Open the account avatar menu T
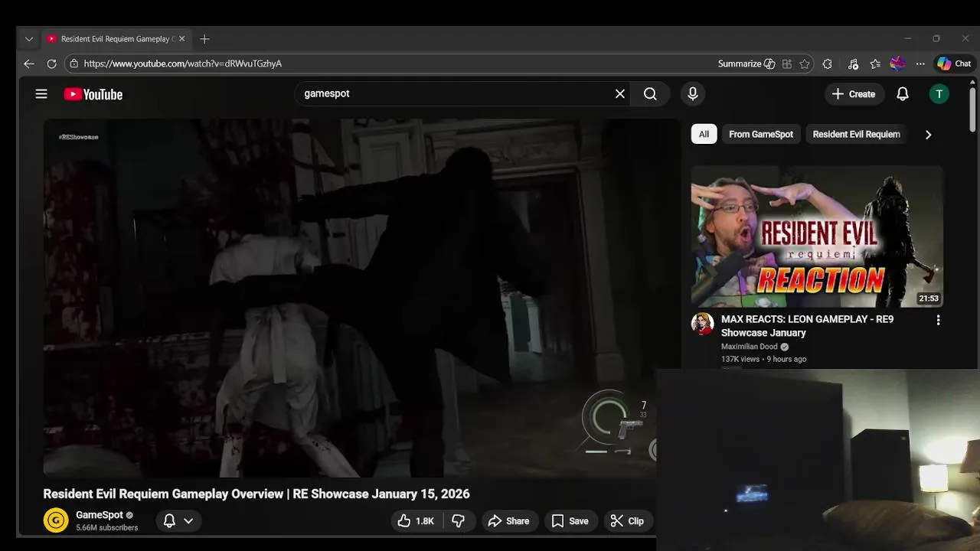The image size is (980, 551). pos(939,94)
